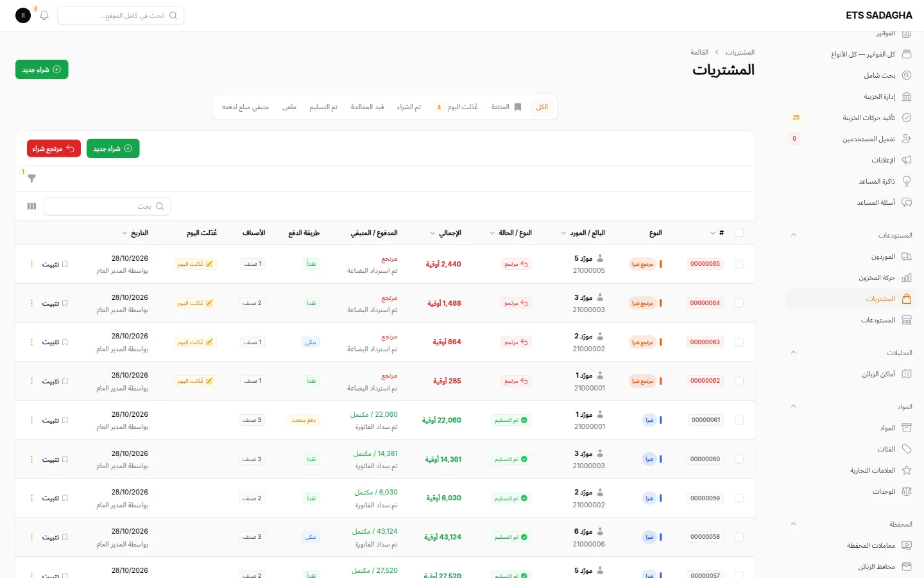Pin invoice 00000062 using its تثبيت button
Screen dimensions: 924x578
point(55,381)
